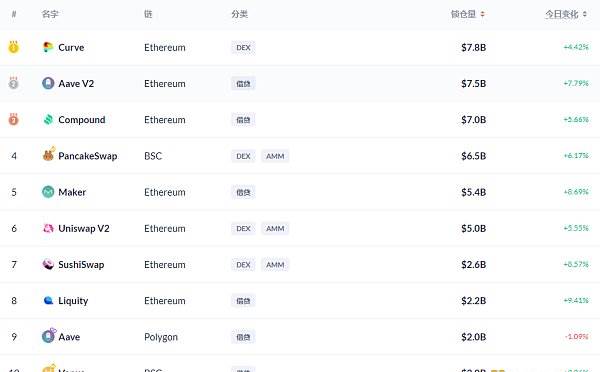The width and height of the screenshot is (600, 372).
Task: Sort by today's change column arrow
Action: coord(585,14)
